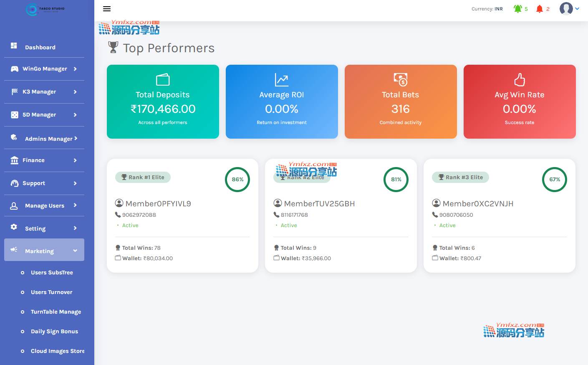Image resolution: width=588 pixels, height=365 pixels.
Task: Click the Finance bank icon
Action: (15, 160)
